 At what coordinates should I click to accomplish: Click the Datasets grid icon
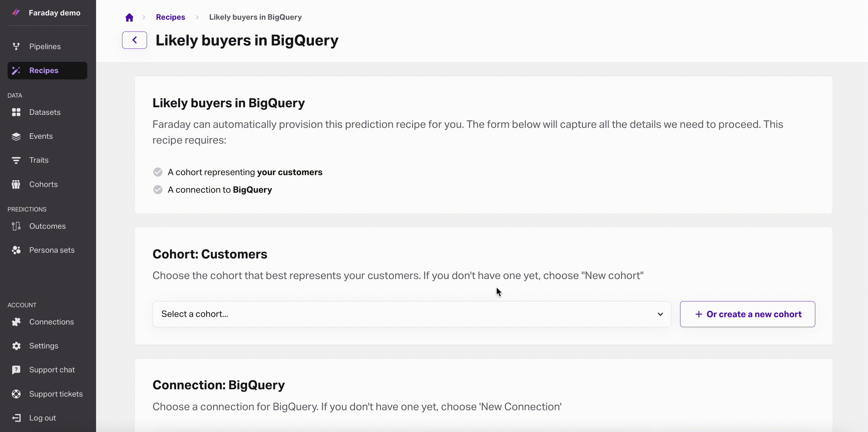[16, 112]
